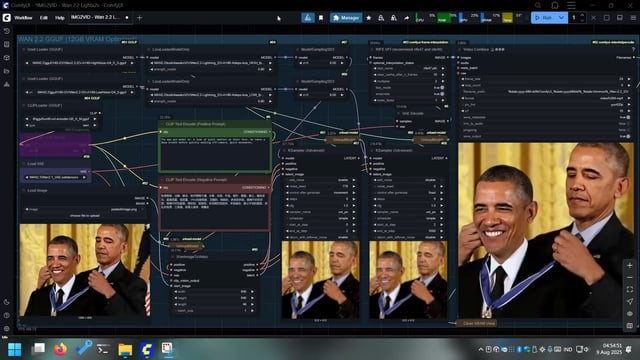Screen dimensions: 640x360
Task: Open the node library sidebar icon
Action: [x=7, y=44]
